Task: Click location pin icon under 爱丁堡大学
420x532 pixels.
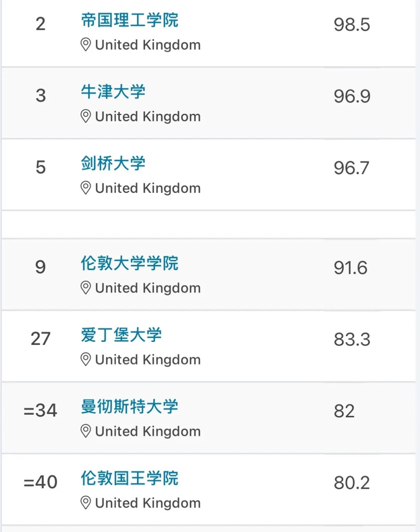Action: point(86,359)
